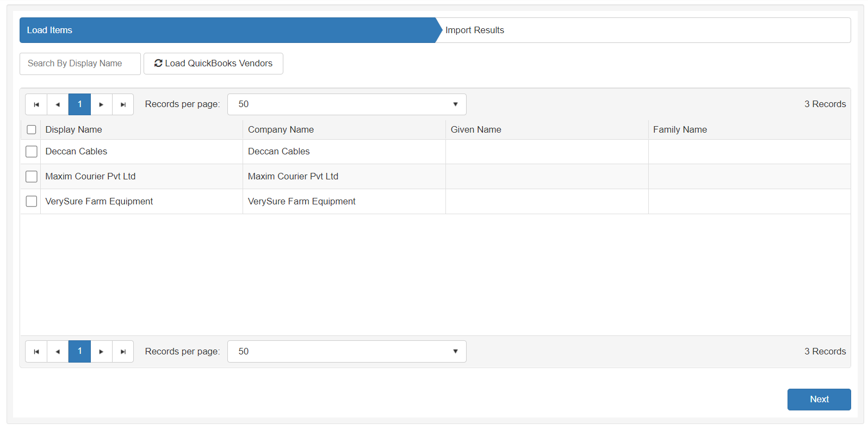Go to first page in top pager

pyautogui.click(x=36, y=104)
